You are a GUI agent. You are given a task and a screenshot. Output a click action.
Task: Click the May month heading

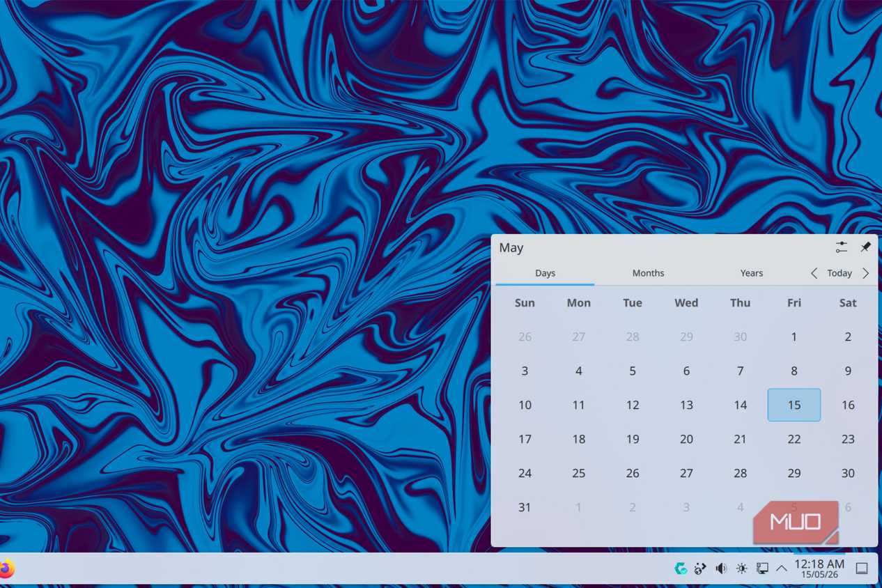point(511,247)
